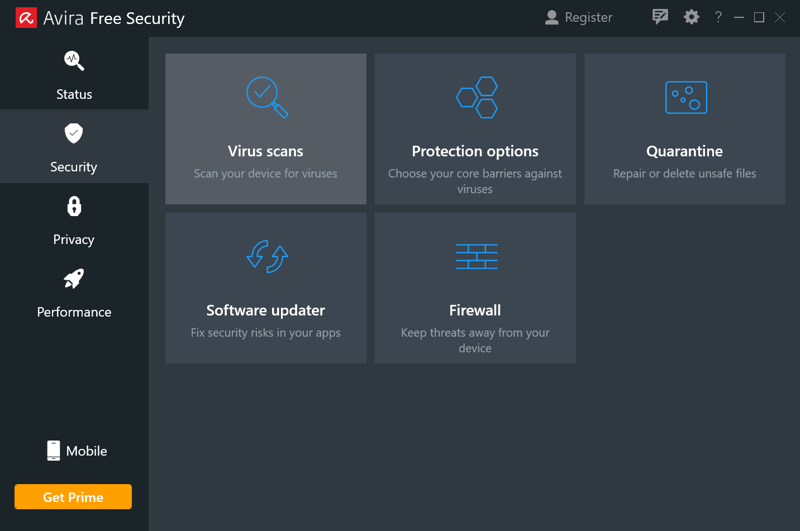Open the Software updater title
Screen dimensions: 800x531
[x=265, y=310]
